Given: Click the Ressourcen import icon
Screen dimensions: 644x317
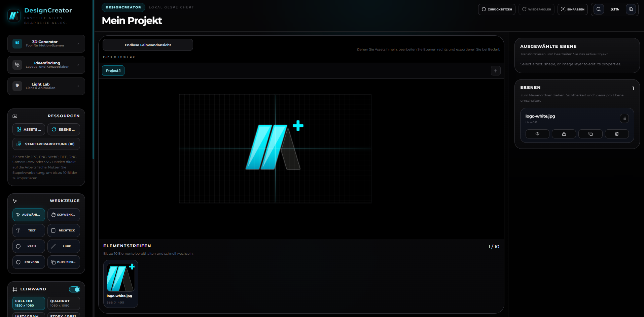Looking at the screenshot, I should 15,116.
